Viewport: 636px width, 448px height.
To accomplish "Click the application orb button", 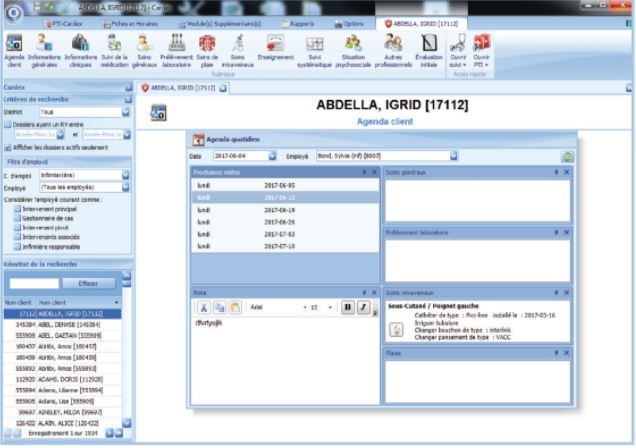I will 14,13.
